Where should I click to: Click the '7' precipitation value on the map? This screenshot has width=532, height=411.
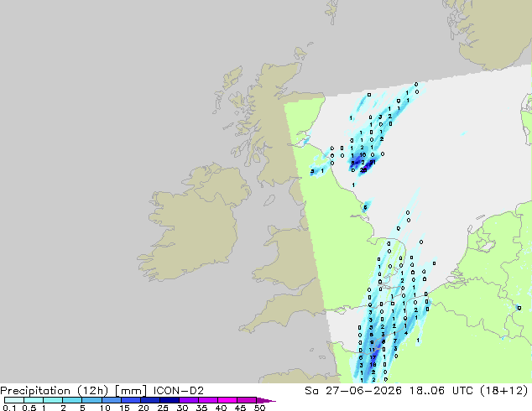coord(395,341)
